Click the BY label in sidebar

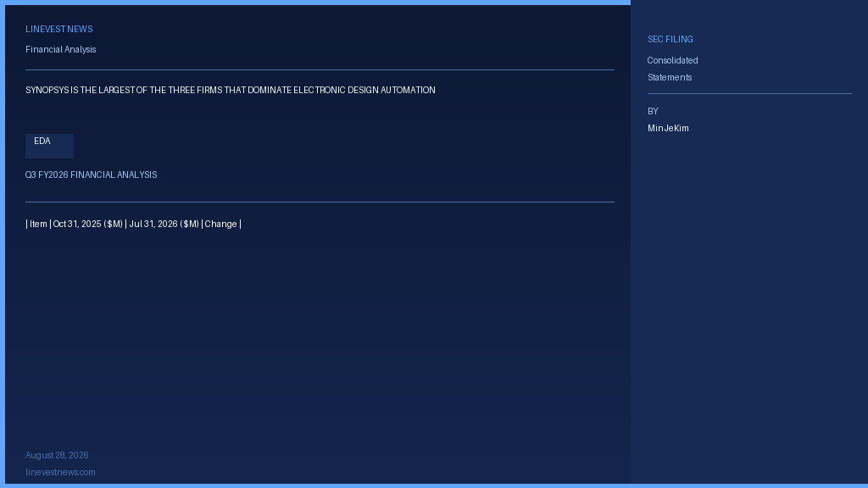653,111
